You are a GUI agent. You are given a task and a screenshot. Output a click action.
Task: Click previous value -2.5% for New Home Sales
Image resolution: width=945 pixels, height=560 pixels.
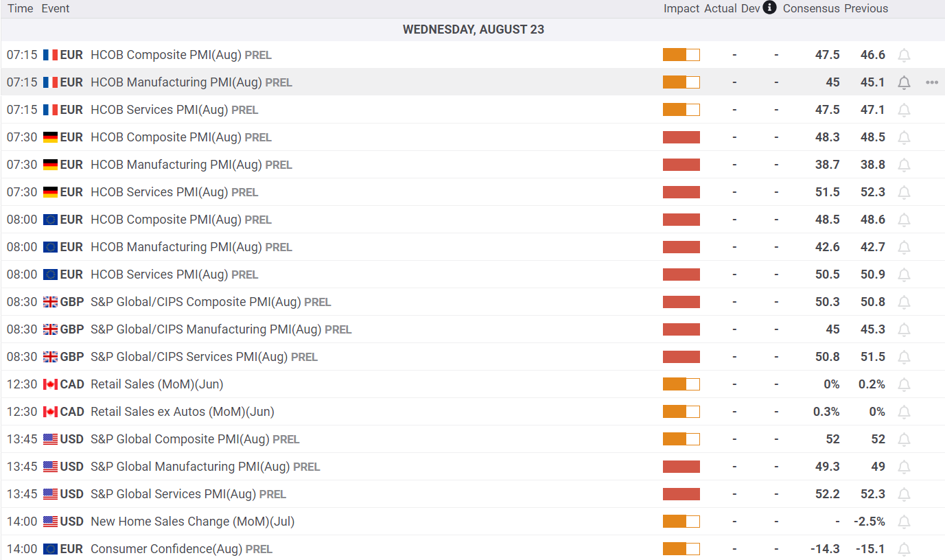(x=870, y=522)
